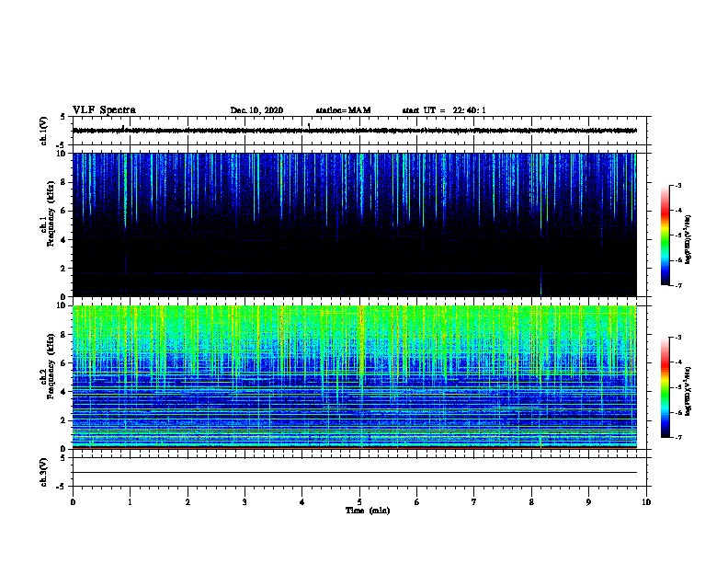Click the color bar beside ch.1 spectrogram
This screenshot has height=563, width=728.
665,236
